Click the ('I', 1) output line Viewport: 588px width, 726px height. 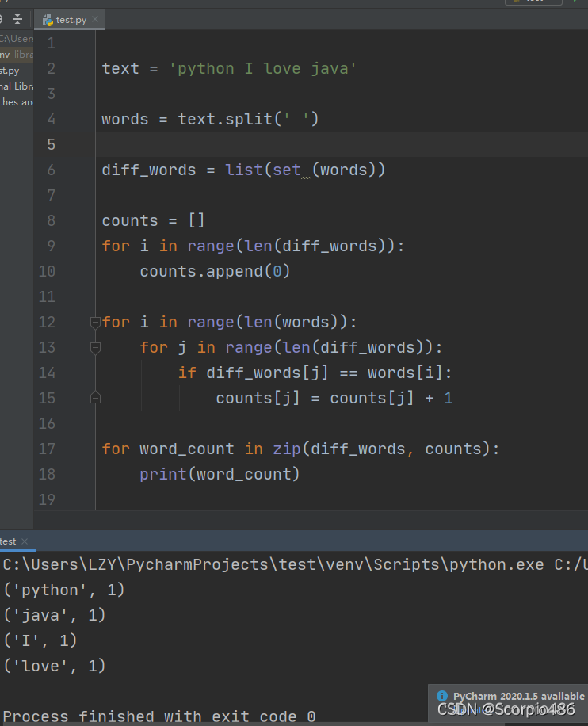[x=40, y=641]
